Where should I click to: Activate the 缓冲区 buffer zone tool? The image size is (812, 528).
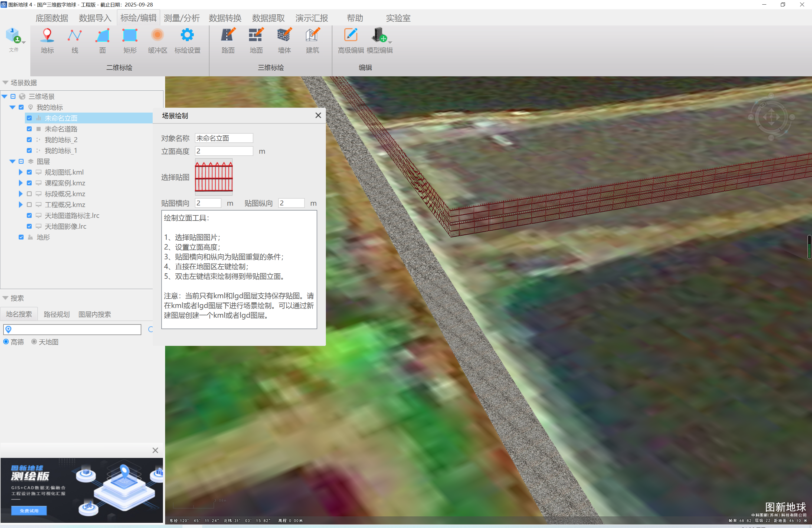(157, 35)
